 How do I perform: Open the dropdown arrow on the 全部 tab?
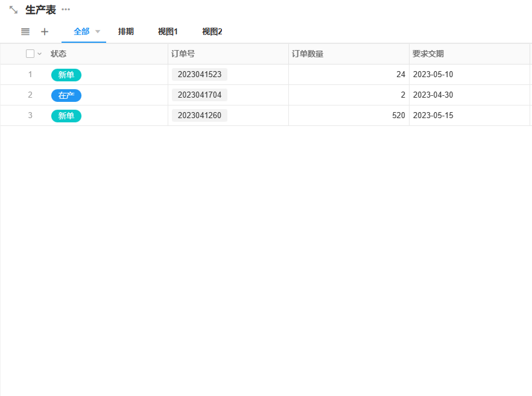tap(98, 32)
